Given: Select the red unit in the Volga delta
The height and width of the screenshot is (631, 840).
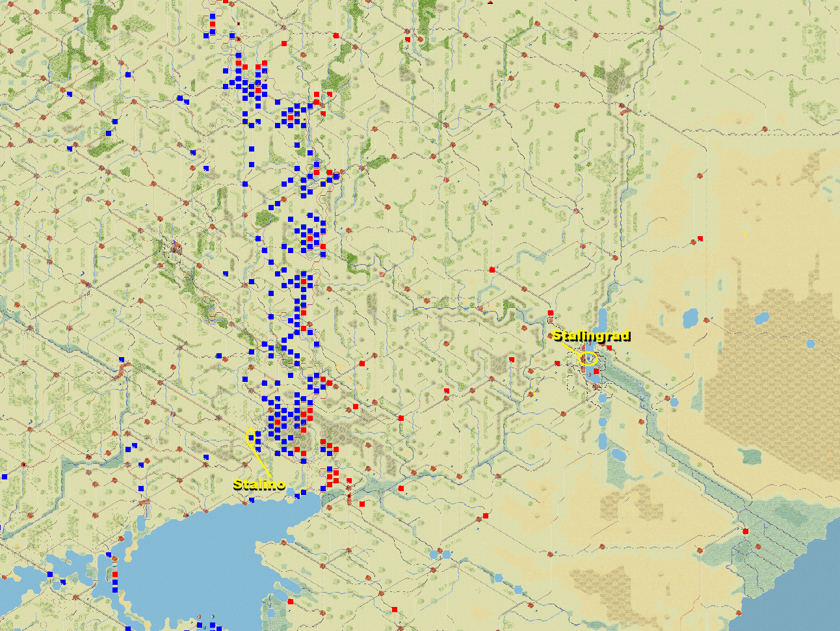Looking at the screenshot, I should pos(746,531).
